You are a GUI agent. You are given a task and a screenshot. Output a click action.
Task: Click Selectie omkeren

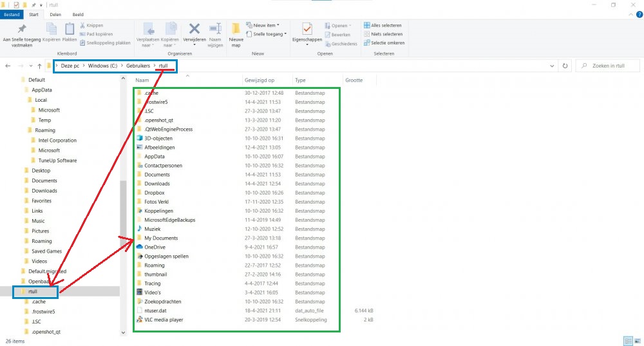(386, 43)
